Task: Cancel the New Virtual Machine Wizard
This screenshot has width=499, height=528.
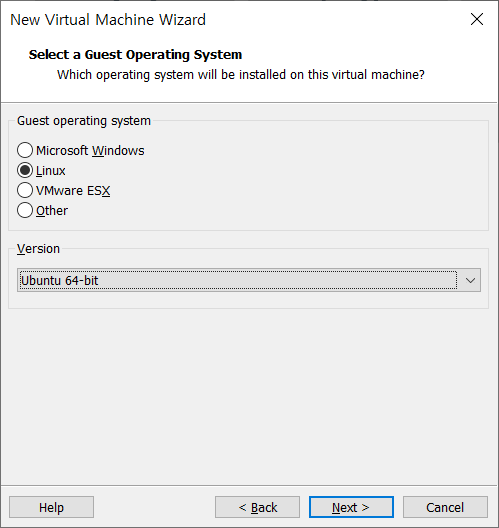Action: click(445, 507)
